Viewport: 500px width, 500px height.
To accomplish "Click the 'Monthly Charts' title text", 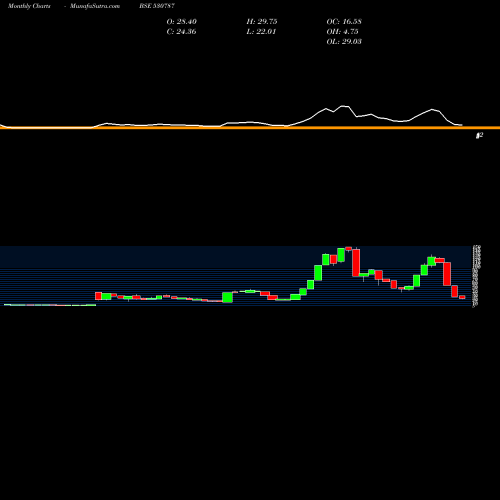I will [x=29, y=6].
